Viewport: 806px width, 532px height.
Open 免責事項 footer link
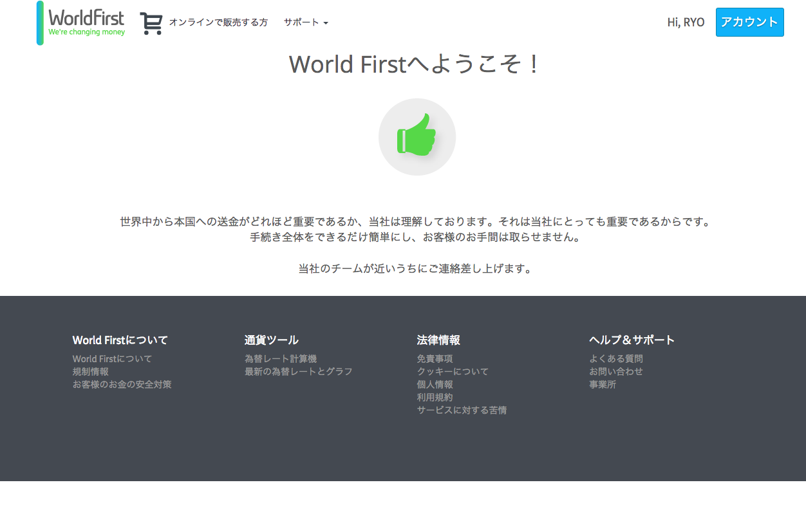click(435, 359)
